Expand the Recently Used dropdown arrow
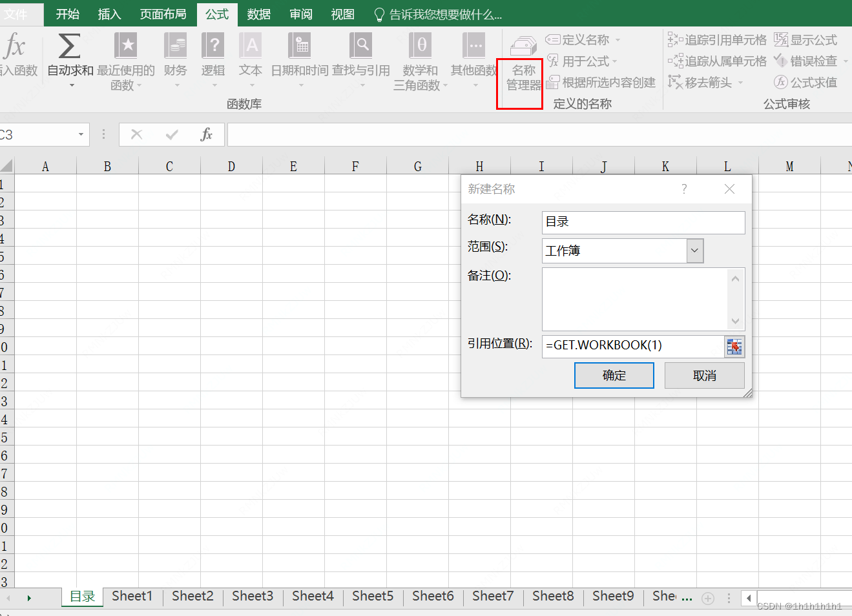Image resolution: width=852 pixels, height=616 pixels. pos(139,85)
